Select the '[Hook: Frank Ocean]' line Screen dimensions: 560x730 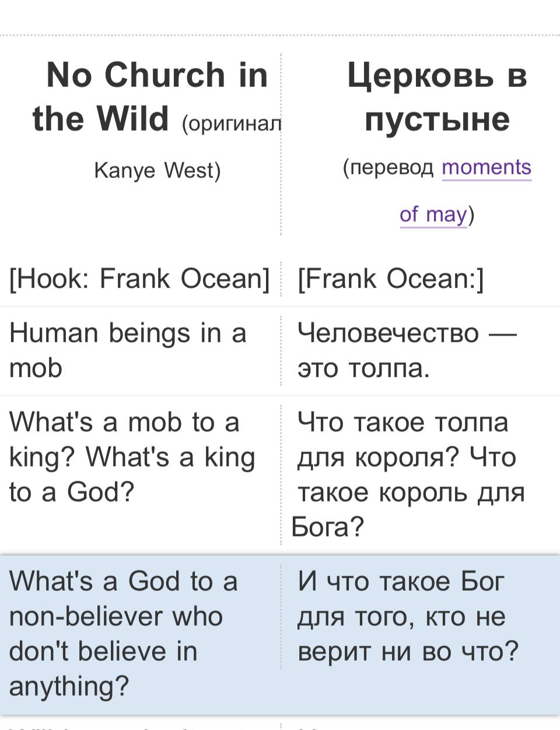coord(139,279)
